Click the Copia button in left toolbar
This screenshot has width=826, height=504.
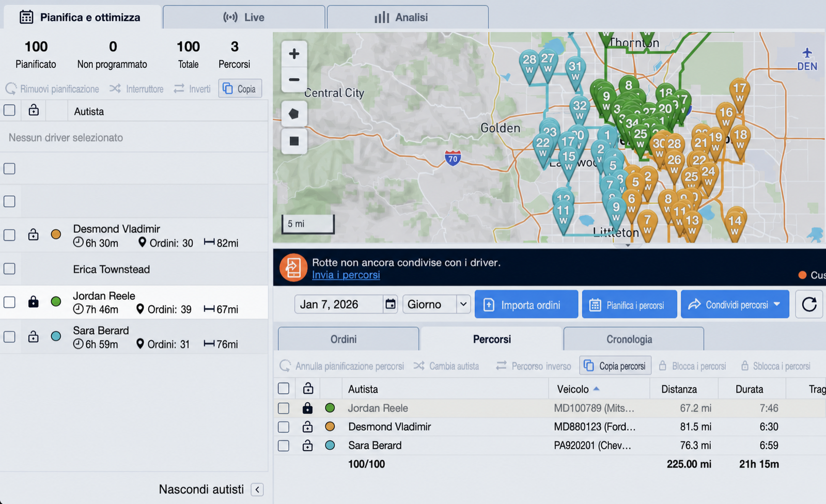tap(240, 88)
